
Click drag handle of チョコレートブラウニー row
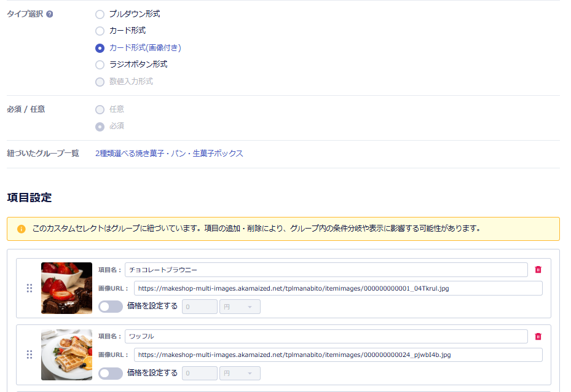click(x=29, y=288)
